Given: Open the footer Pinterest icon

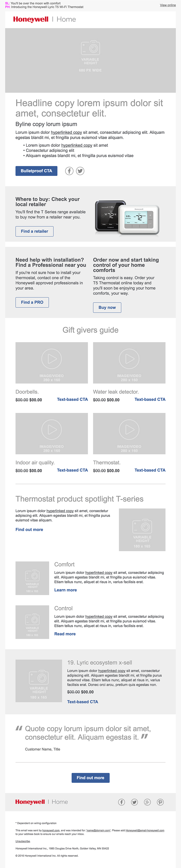Looking at the screenshot, I should coord(160,802).
